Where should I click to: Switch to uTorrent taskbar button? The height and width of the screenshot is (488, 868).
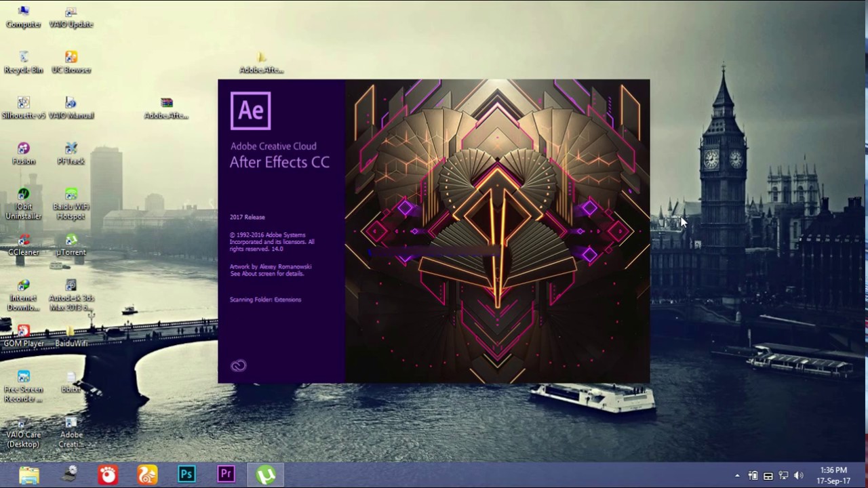click(265, 474)
